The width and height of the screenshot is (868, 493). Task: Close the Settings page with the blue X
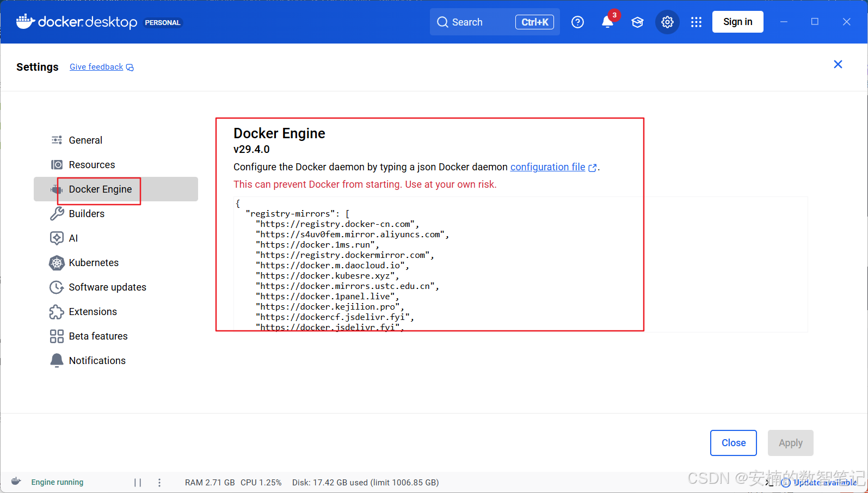(x=838, y=64)
